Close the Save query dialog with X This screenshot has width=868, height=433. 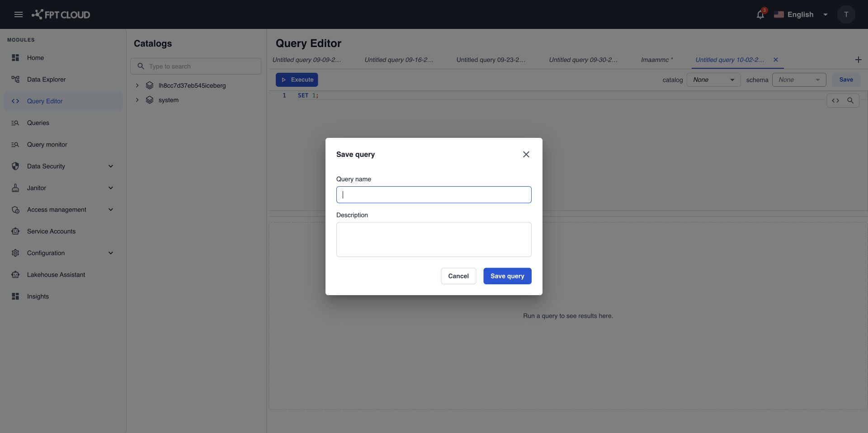[526, 155]
